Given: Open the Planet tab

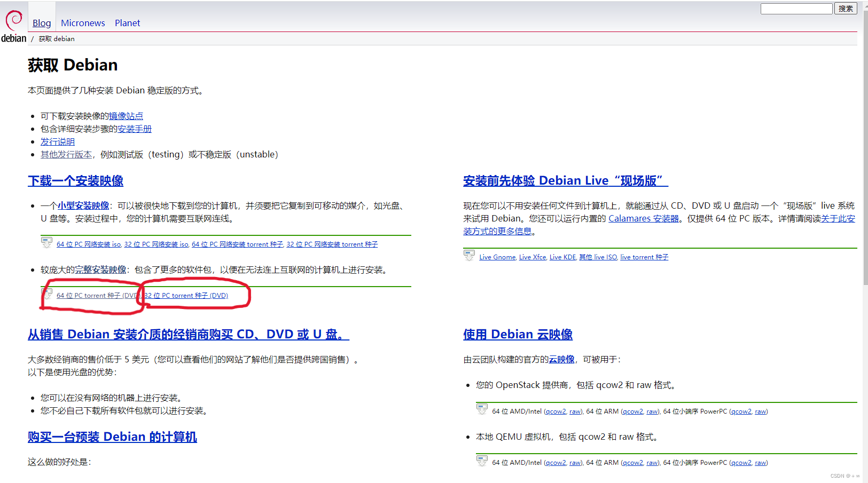Looking at the screenshot, I should point(128,23).
